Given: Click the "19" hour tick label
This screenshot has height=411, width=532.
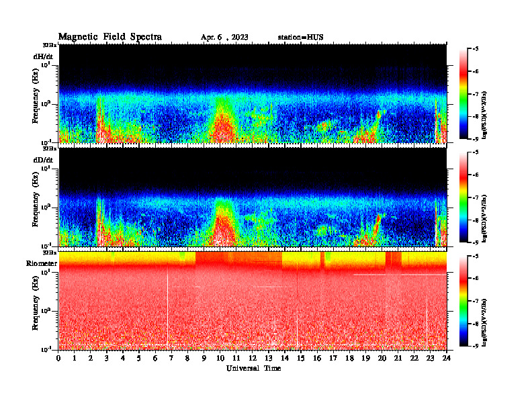Looking at the screenshot, I should [x=365, y=358].
